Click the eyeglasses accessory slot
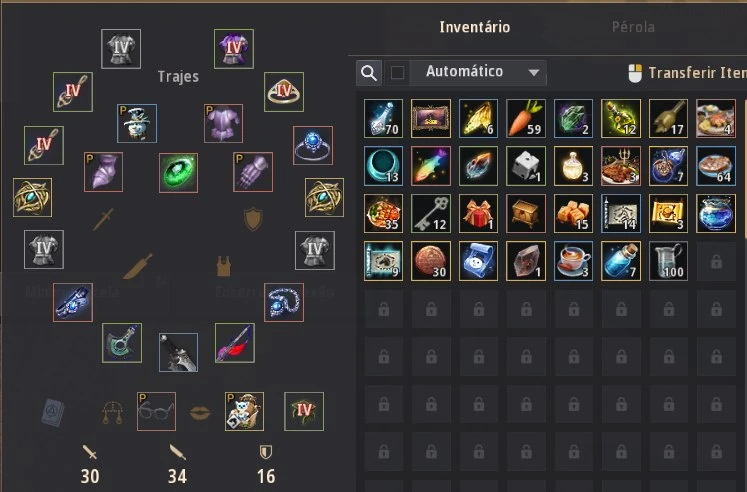This screenshot has width=747, height=492. [156, 411]
